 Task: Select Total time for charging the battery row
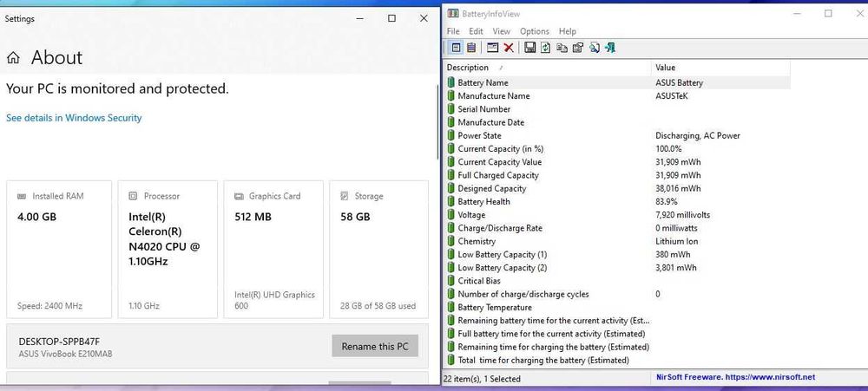(617, 361)
